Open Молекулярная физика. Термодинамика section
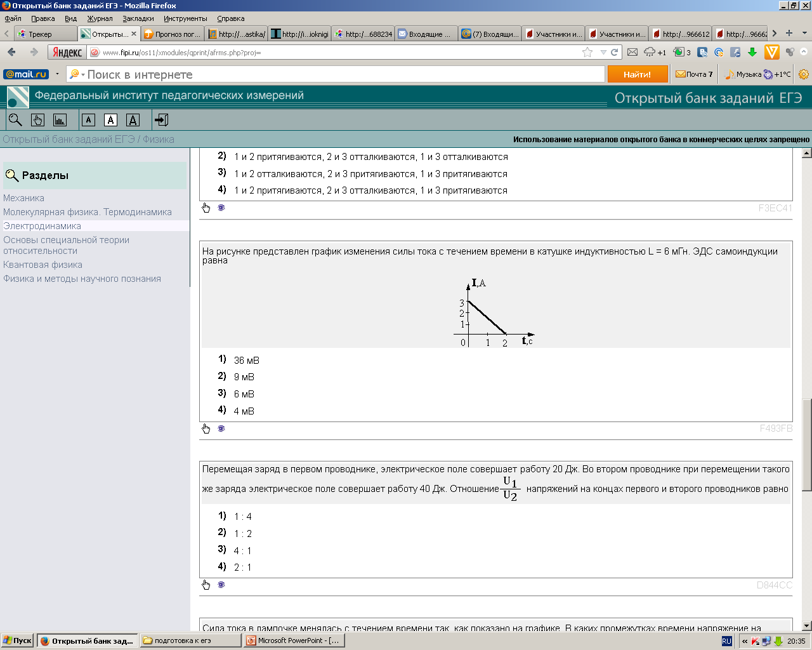 (x=88, y=212)
